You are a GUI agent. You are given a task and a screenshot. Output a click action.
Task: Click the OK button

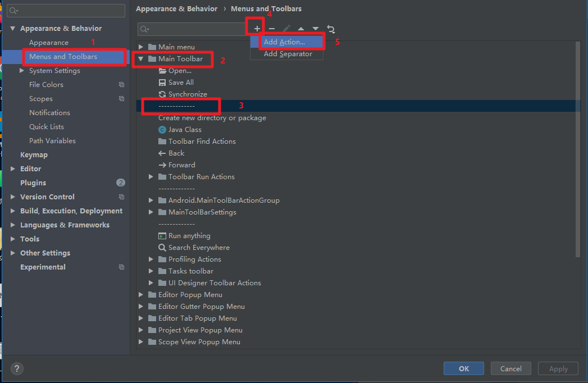pyautogui.click(x=463, y=369)
